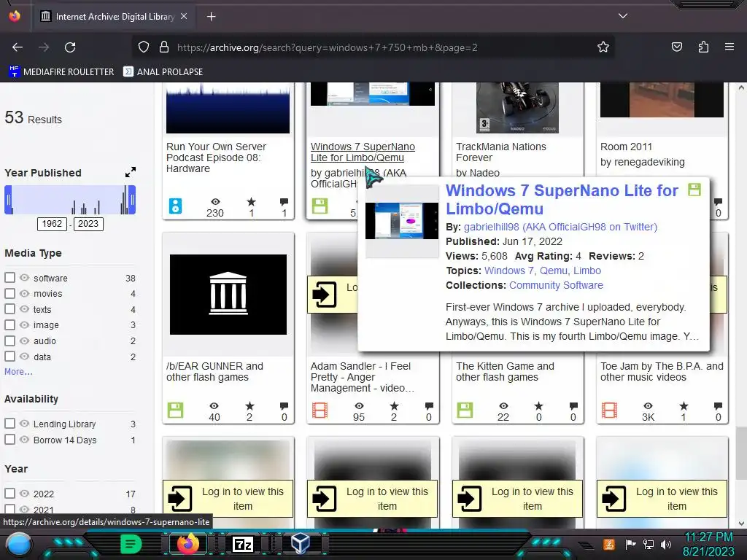Check the audio media type filter
The height and width of the screenshot is (560, 747).
[x=9, y=341]
